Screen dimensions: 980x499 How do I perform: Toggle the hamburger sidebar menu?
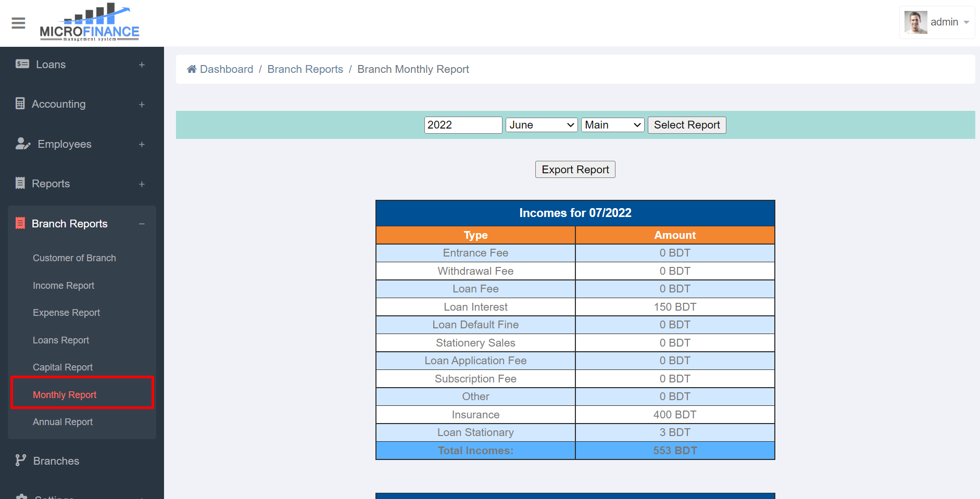coord(18,23)
